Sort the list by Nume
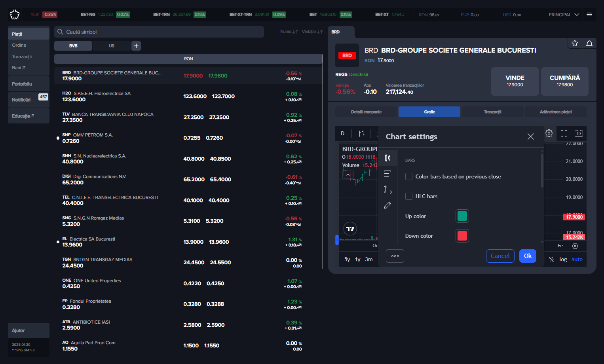The width and height of the screenshot is (604, 364). coord(289,32)
